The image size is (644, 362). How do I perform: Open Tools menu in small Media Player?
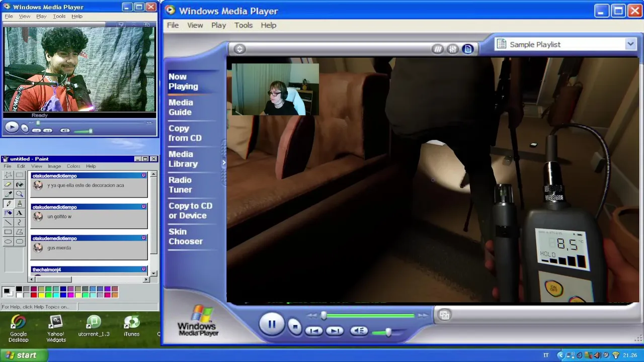point(59,16)
